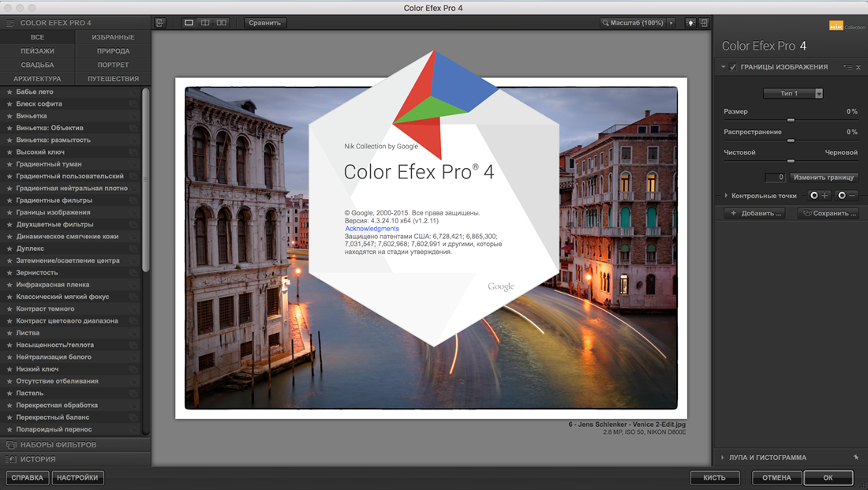Screen dimensions: 868x490
Task: Click the remove control point minus icon
Action: (x=847, y=195)
